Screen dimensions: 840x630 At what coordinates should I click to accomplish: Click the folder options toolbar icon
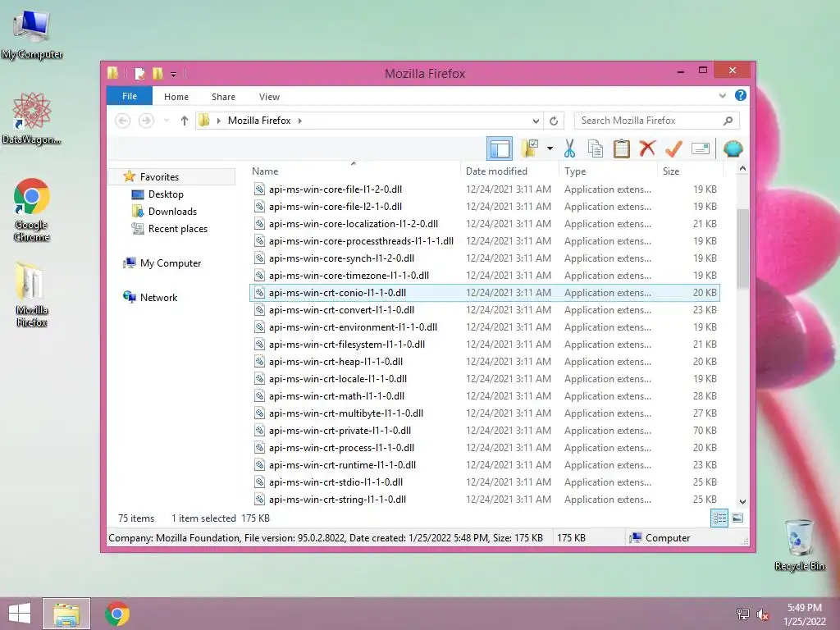[x=529, y=148]
